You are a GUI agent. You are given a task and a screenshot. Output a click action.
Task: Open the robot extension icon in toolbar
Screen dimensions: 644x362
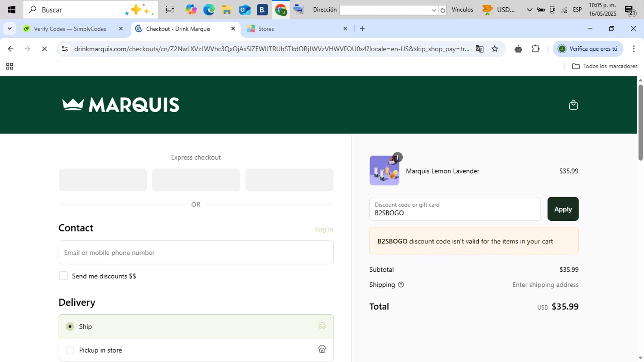point(518,49)
